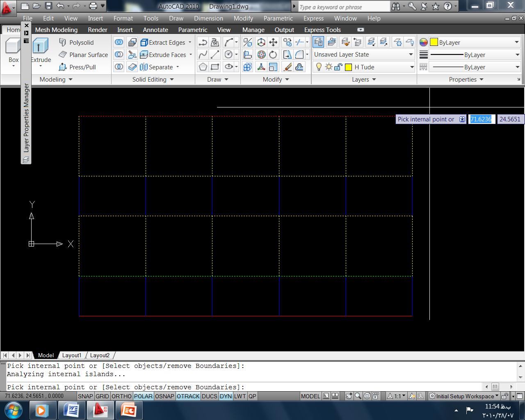Toggle OSNAP in the status bar
The height and width of the screenshot is (420, 525).
pos(164,396)
